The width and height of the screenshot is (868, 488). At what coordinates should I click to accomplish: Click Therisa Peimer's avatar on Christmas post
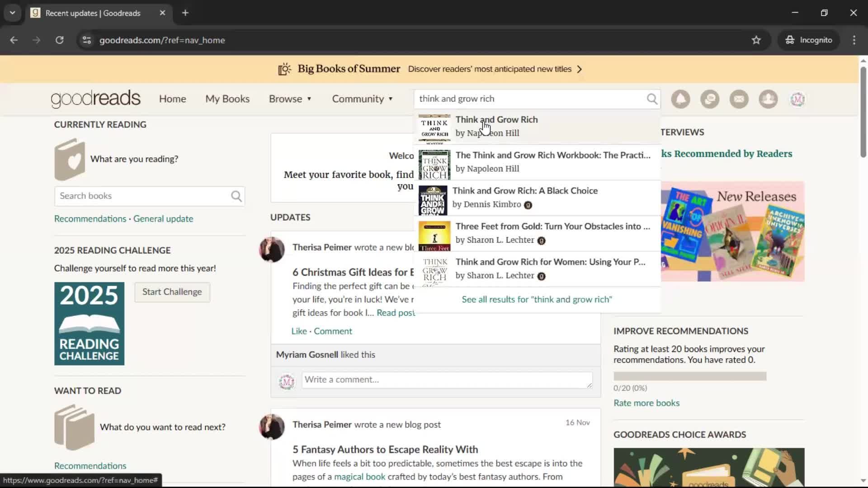coord(272,249)
